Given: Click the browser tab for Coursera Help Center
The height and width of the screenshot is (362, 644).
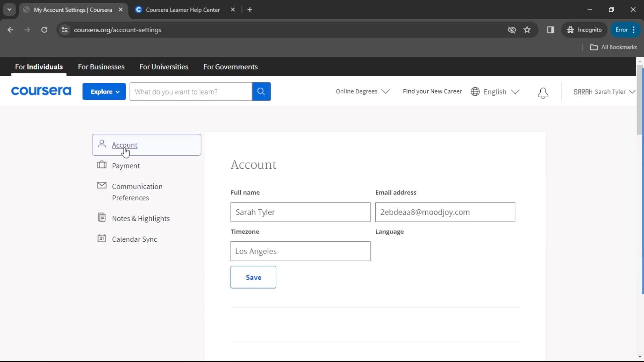Looking at the screenshot, I should click(x=183, y=10).
